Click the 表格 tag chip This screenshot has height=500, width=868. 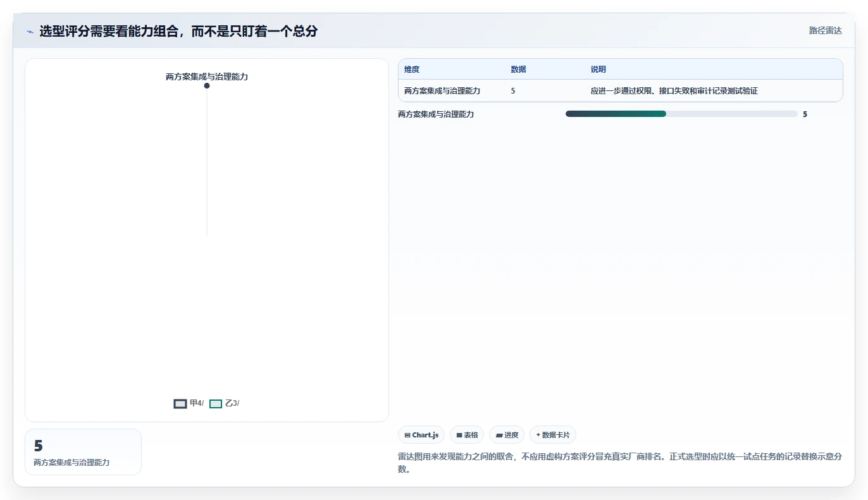[467, 435]
